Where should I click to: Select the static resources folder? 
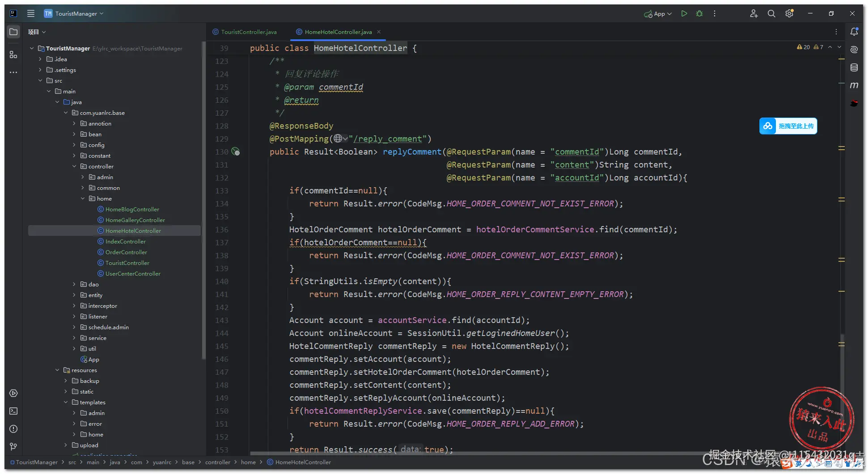click(x=87, y=391)
